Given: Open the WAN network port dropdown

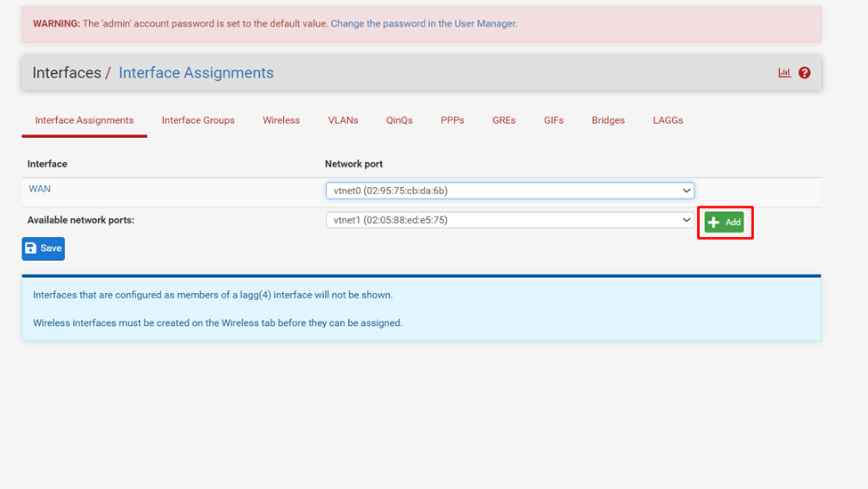Looking at the screenshot, I should 509,191.
